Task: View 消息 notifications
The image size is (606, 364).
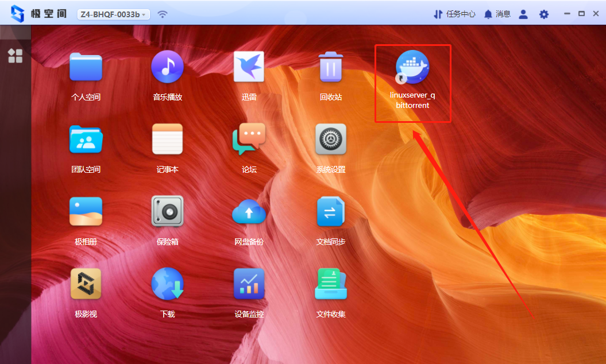Action: pyautogui.click(x=497, y=14)
